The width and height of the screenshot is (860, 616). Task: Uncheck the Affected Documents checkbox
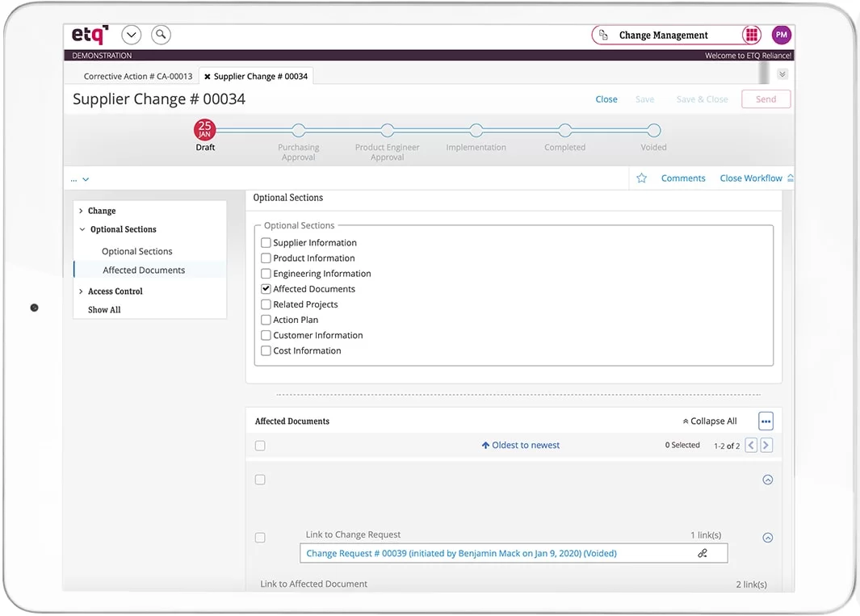[x=266, y=289]
